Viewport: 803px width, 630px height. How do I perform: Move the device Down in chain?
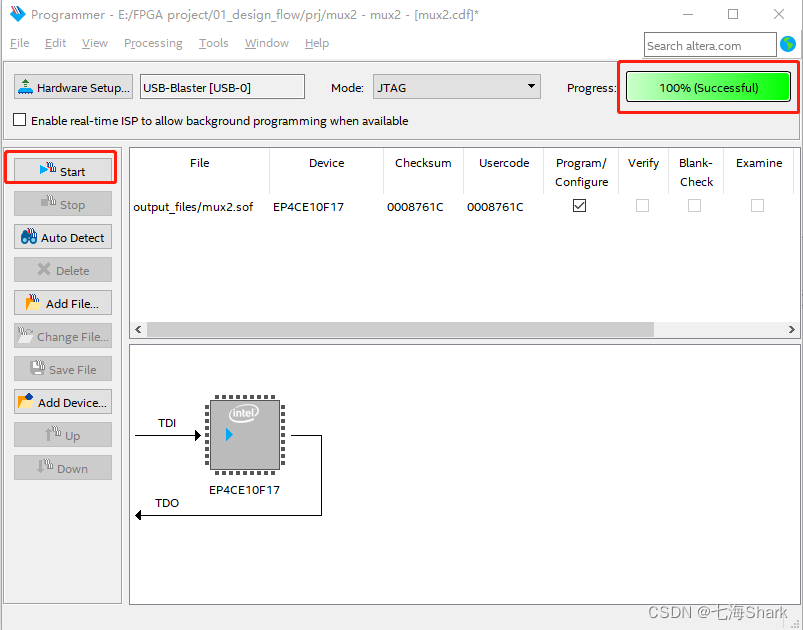tap(62, 468)
